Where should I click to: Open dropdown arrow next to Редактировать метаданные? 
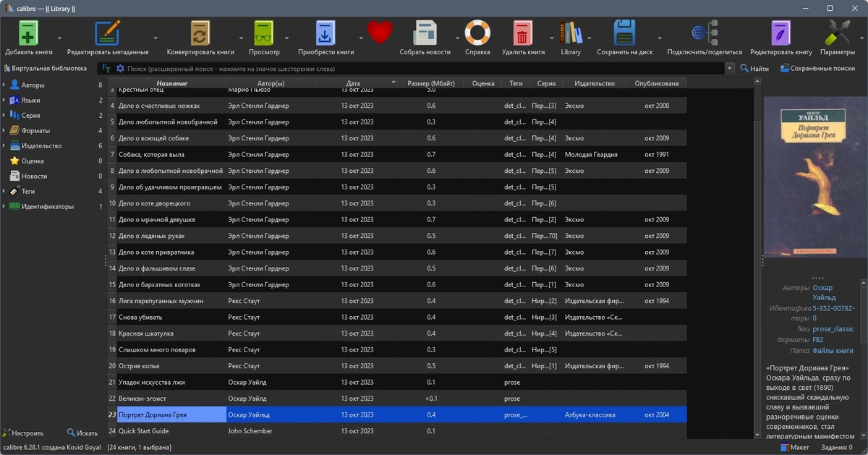click(156, 38)
